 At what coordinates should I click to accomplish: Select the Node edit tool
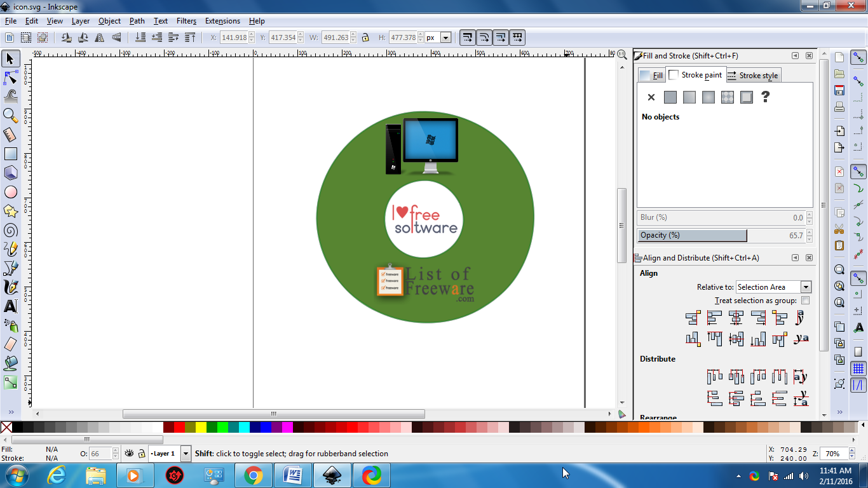10,78
